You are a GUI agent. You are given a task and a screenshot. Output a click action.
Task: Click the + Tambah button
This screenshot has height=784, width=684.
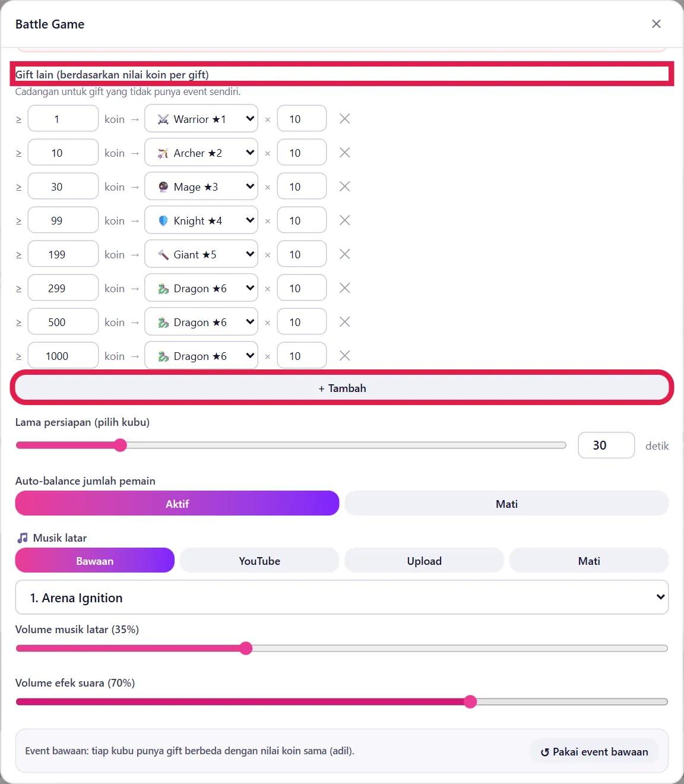click(x=342, y=388)
